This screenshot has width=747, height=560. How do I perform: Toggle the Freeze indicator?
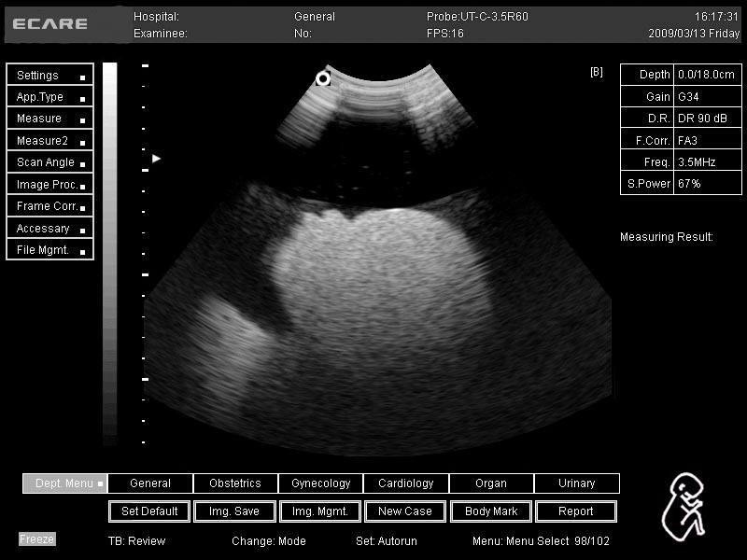point(37,539)
